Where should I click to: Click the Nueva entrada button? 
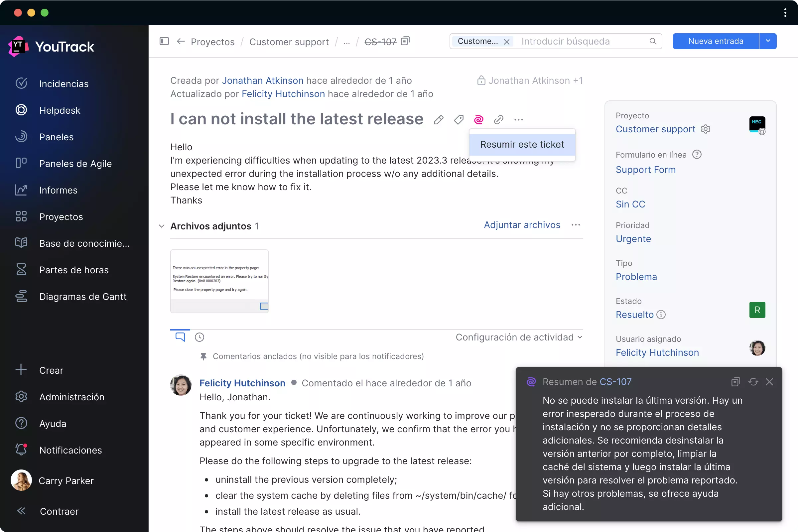[x=715, y=41]
